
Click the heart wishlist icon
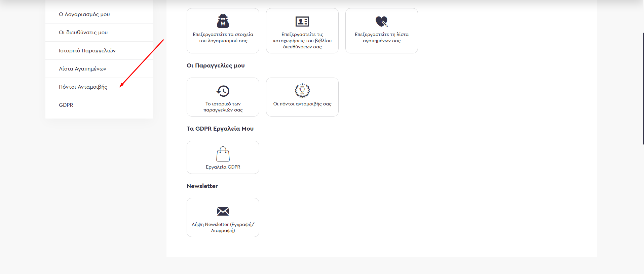click(381, 21)
